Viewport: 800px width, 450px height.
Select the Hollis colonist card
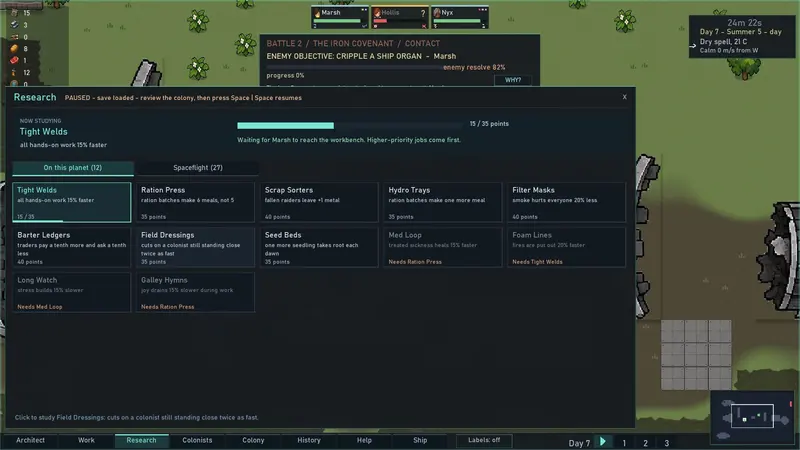tap(399, 18)
